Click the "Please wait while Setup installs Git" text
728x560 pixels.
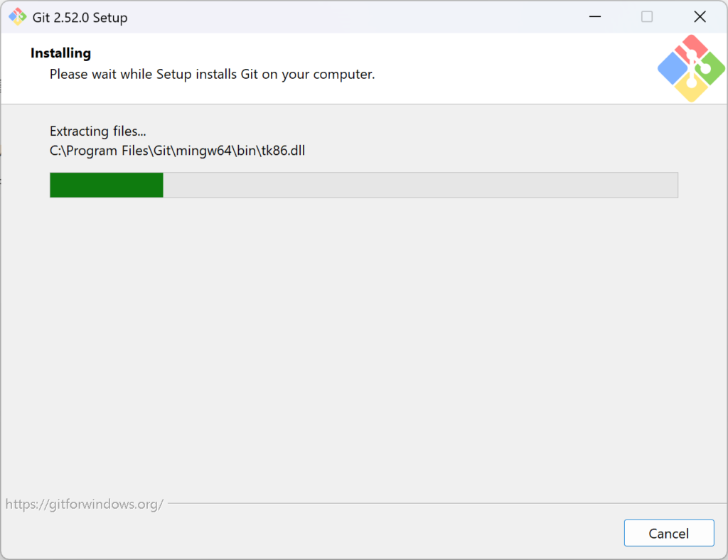click(212, 74)
